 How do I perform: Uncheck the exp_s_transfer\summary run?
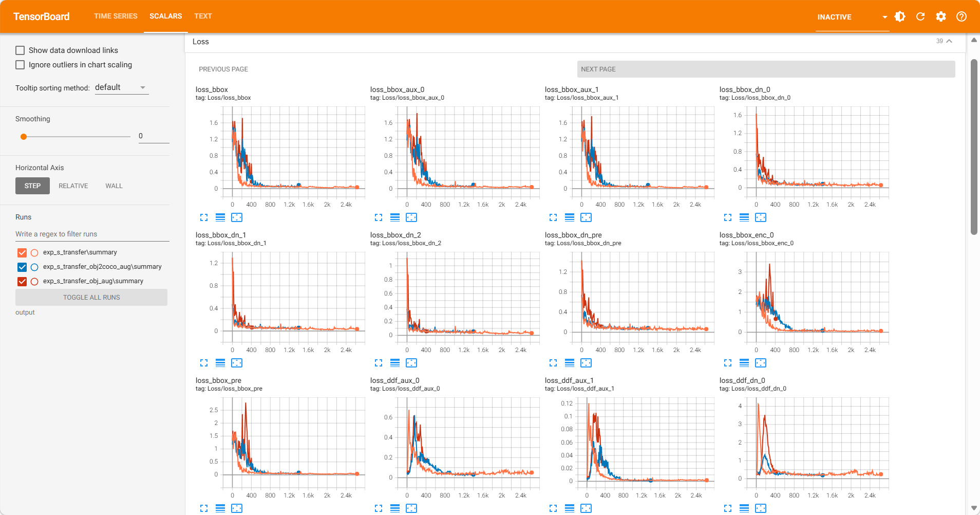22,252
